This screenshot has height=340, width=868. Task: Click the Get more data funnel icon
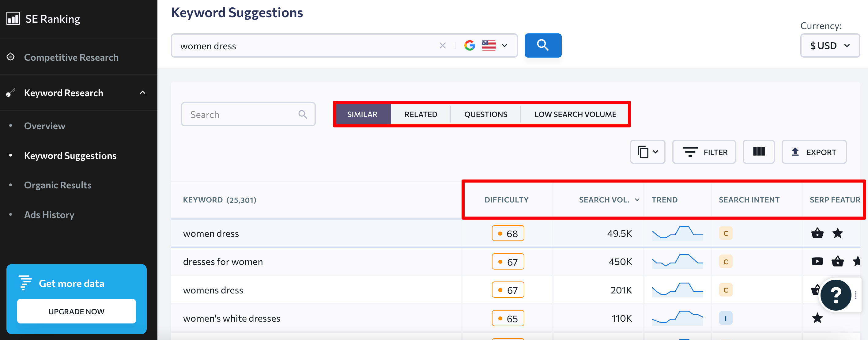point(25,283)
